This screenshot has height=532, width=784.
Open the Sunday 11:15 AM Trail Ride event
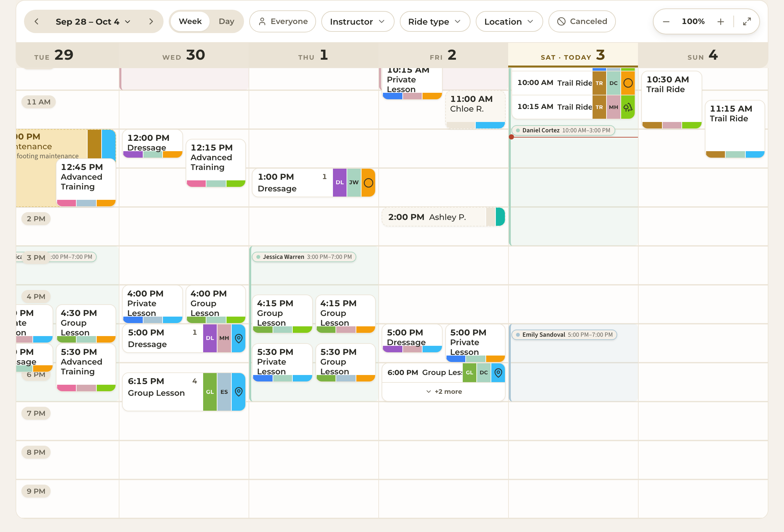coord(735,129)
